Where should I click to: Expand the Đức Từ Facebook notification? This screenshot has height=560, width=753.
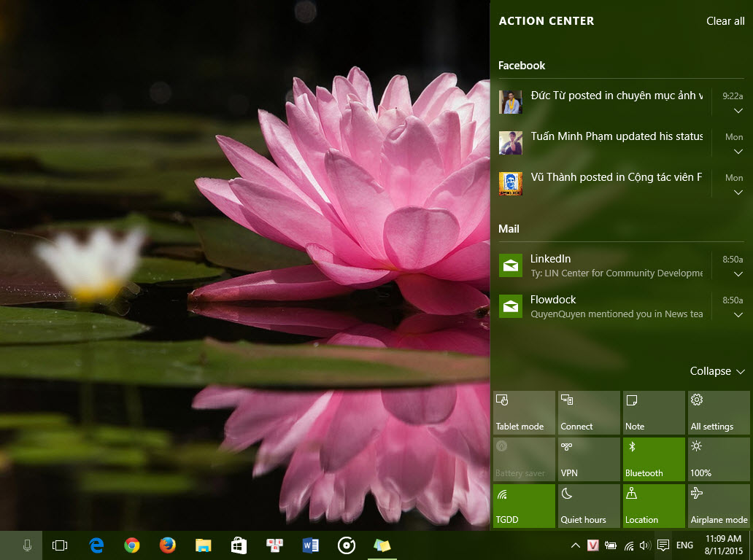tap(738, 110)
